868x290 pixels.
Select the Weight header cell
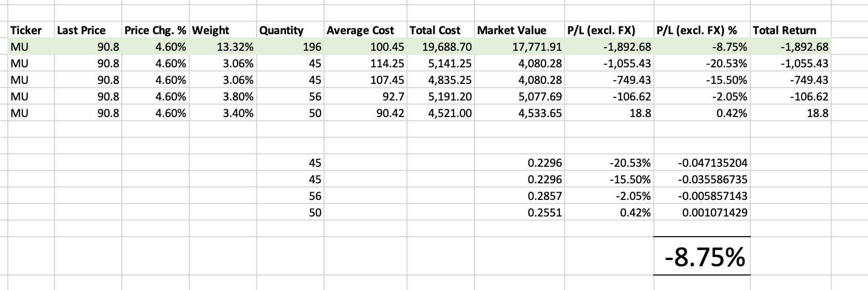(223, 30)
